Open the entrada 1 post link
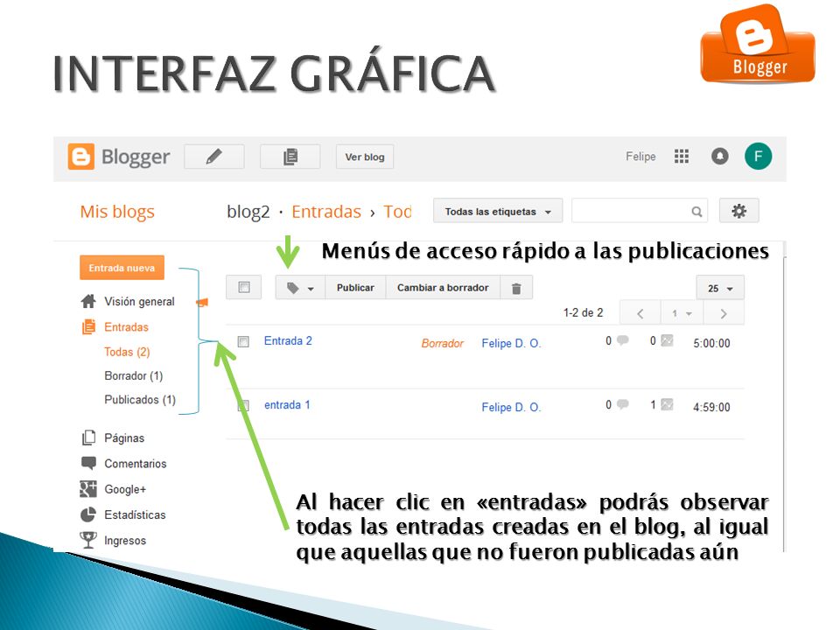 (287, 405)
